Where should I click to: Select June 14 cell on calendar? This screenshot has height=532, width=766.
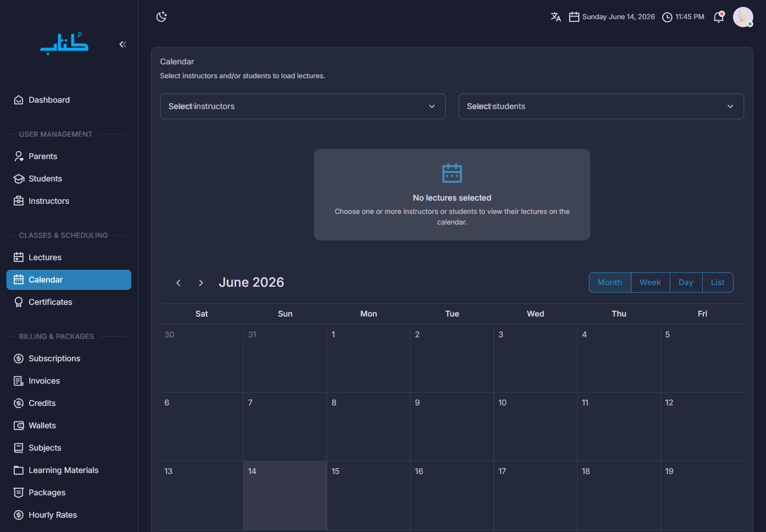click(x=285, y=495)
